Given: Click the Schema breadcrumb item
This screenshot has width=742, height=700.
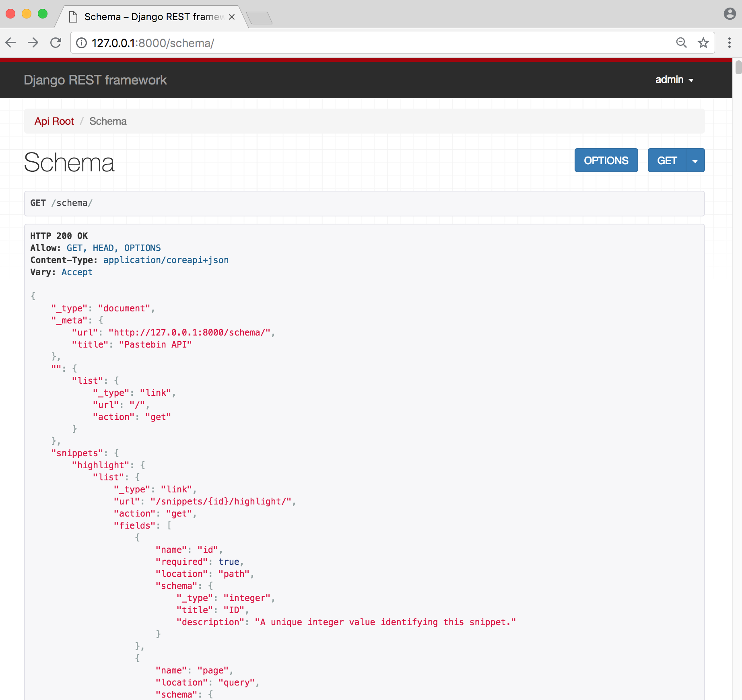Looking at the screenshot, I should [108, 121].
